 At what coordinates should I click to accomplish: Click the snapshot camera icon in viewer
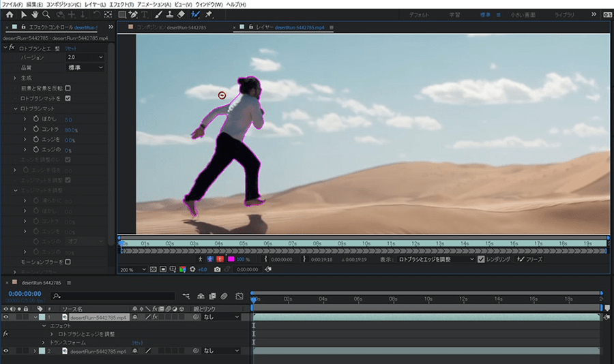click(217, 269)
